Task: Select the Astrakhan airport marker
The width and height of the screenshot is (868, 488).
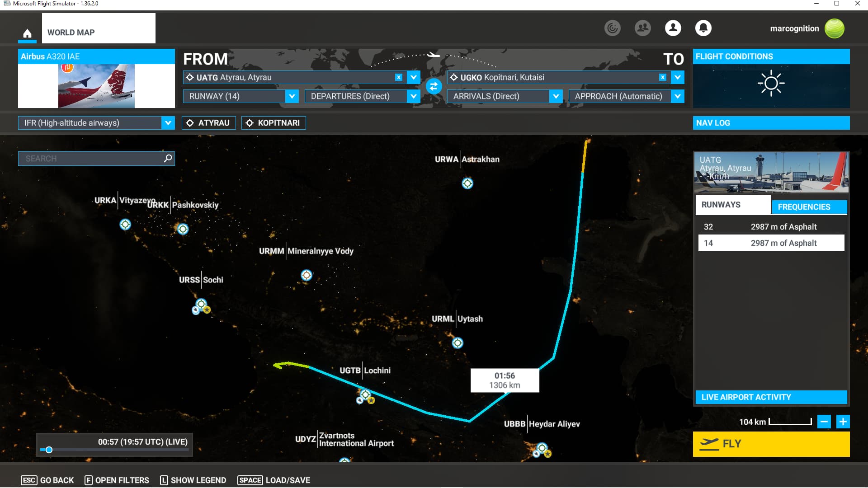Action: 467,183
